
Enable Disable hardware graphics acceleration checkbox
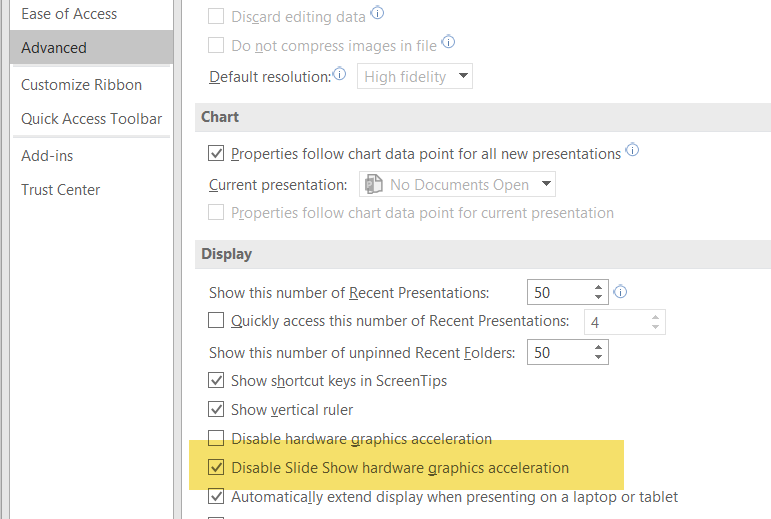216,438
